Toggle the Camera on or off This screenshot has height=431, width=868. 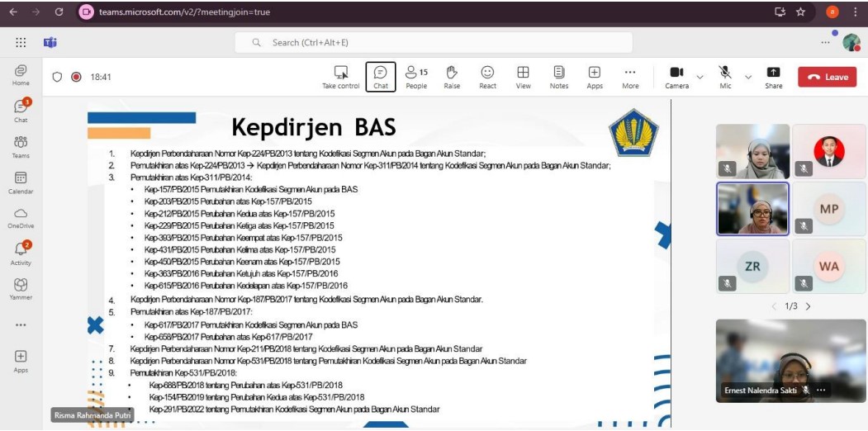(x=676, y=76)
